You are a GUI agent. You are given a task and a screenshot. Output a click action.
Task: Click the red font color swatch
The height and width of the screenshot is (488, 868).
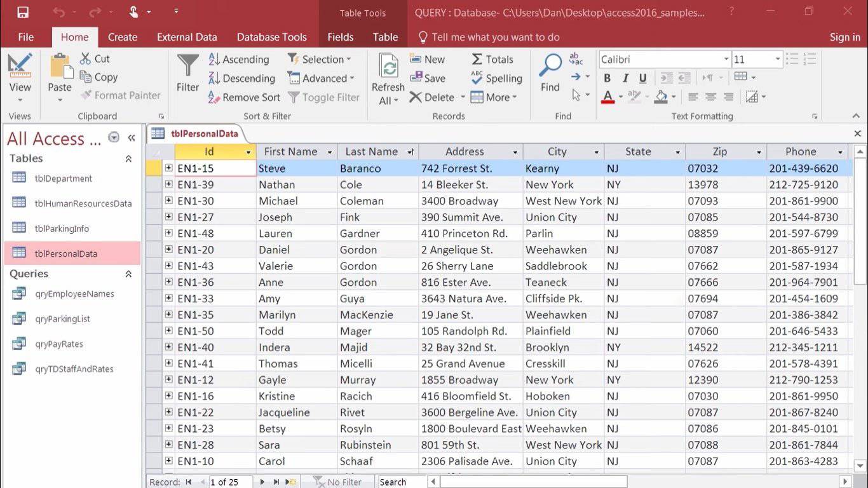(x=608, y=97)
